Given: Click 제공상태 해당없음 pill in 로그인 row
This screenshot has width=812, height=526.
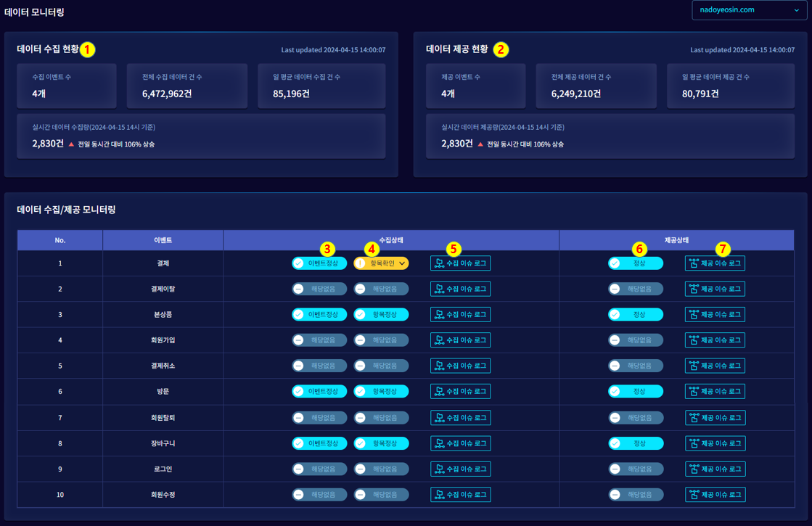Looking at the screenshot, I should point(636,469).
